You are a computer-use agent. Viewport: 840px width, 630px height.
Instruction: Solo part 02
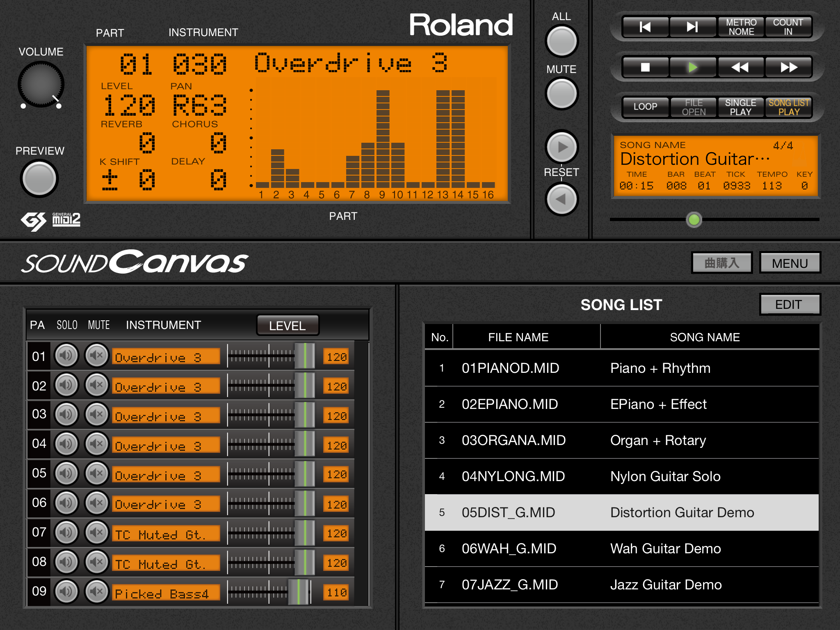66,385
